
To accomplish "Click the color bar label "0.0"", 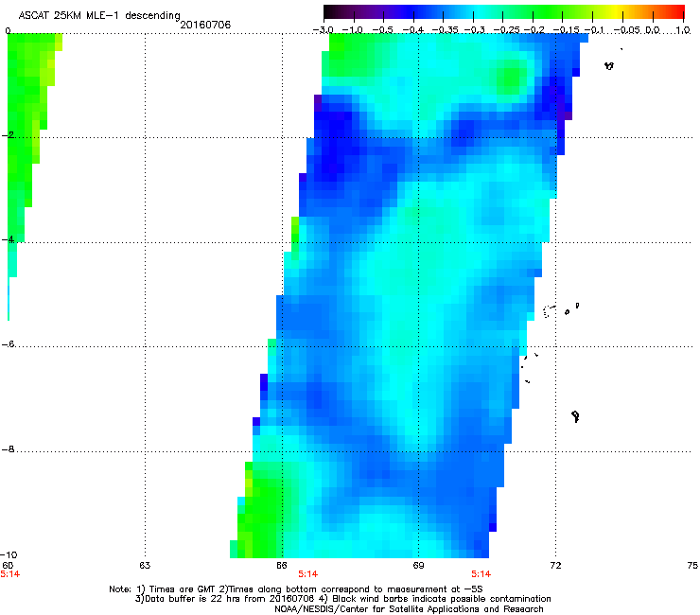I will point(653,30).
